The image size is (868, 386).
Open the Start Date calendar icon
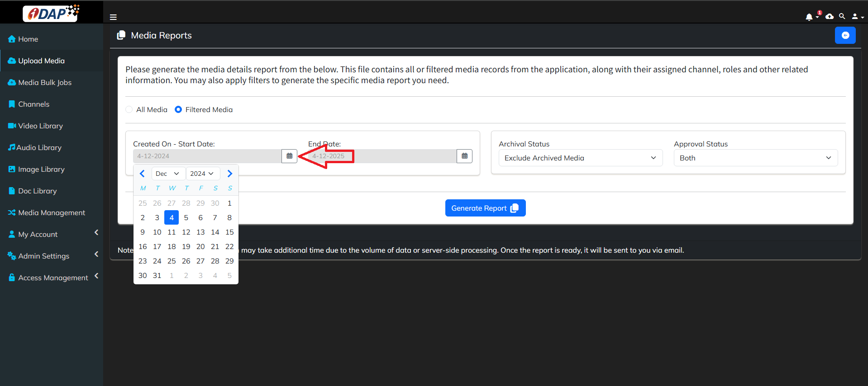tap(289, 156)
